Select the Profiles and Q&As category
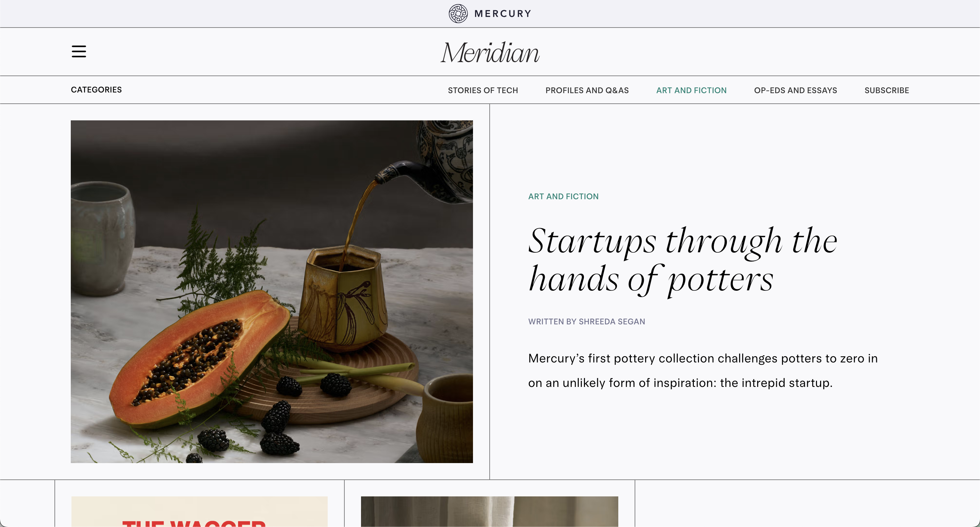This screenshot has height=527, width=980. click(x=587, y=90)
